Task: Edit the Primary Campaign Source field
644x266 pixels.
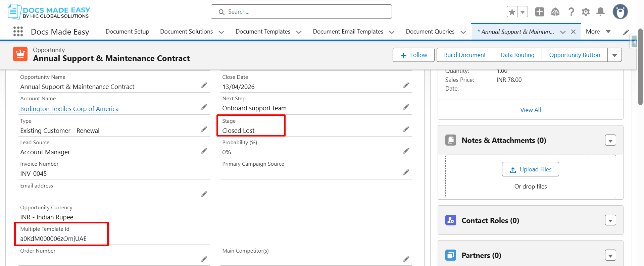Action: (x=406, y=172)
